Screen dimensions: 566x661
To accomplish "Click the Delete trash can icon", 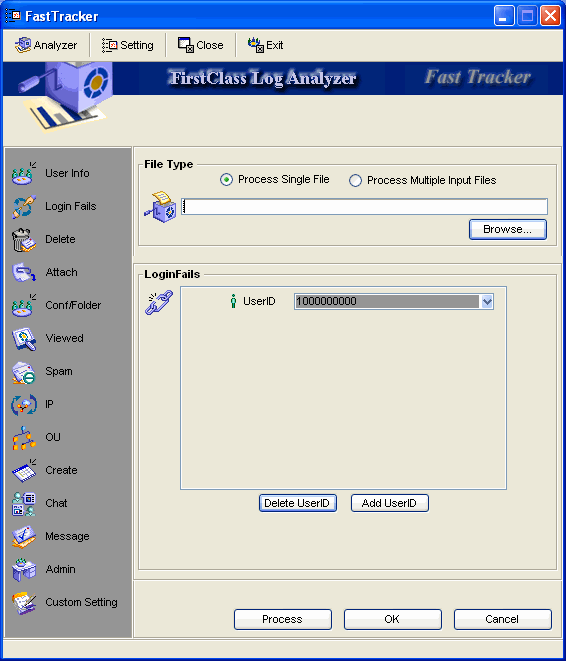I will [x=24, y=239].
